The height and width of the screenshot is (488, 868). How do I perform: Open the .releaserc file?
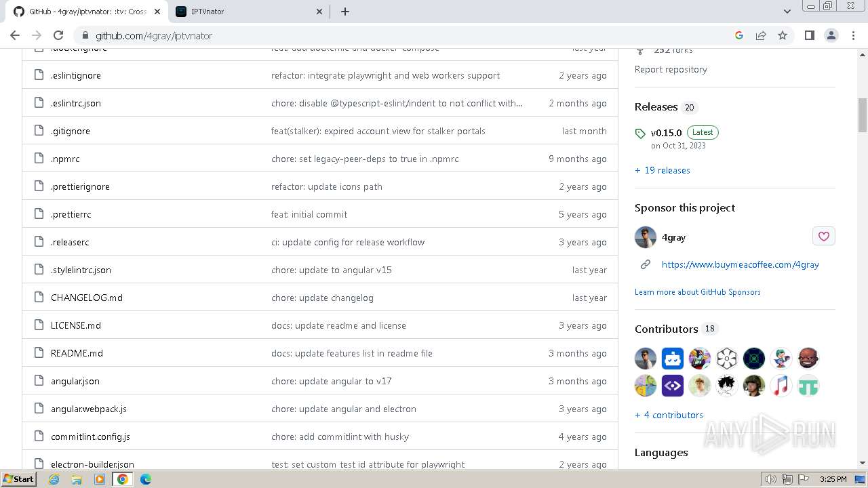pos(70,242)
